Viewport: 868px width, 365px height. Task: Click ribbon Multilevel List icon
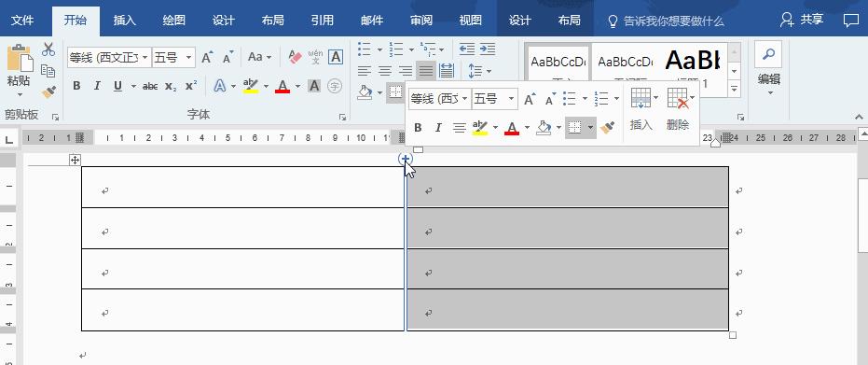point(427,49)
